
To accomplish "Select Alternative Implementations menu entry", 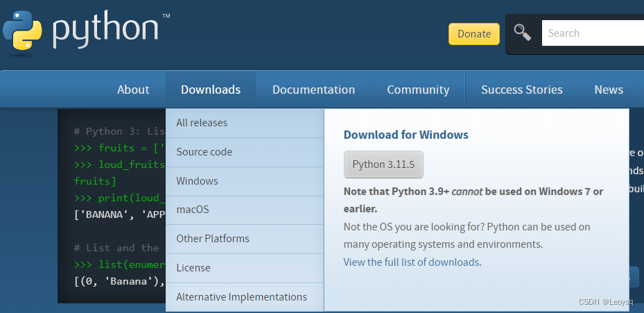I will (245, 297).
